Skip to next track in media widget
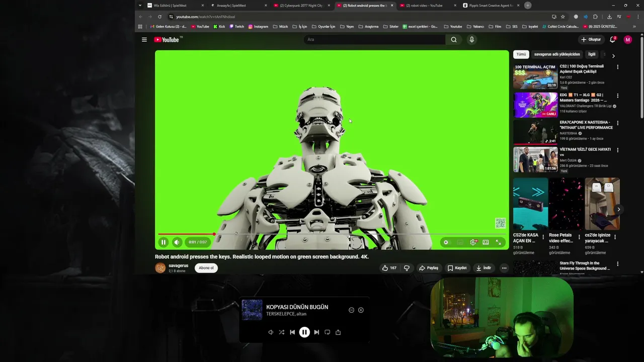This screenshot has width=644, height=362. coord(316,332)
